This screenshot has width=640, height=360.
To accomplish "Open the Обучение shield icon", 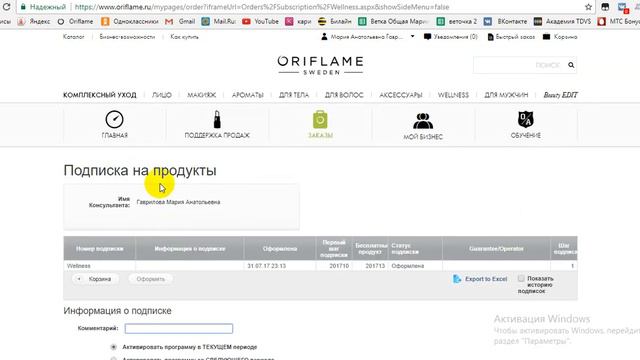I will tap(526, 120).
